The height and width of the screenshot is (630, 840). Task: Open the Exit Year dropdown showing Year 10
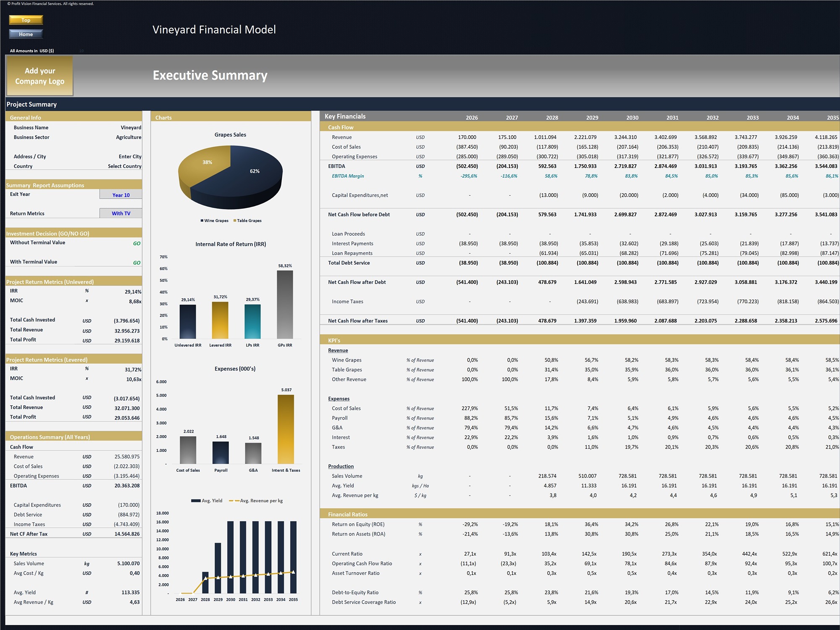pyautogui.click(x=121, y=195)
